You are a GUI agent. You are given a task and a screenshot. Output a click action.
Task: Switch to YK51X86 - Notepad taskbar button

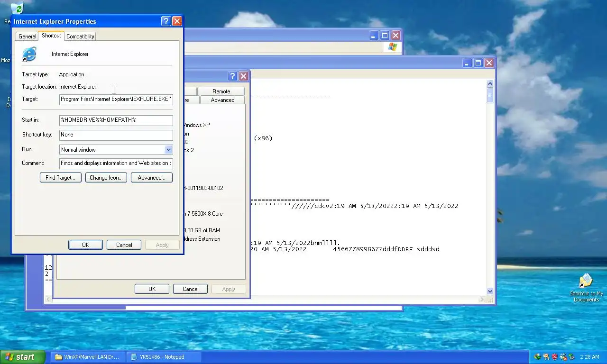coord(164,357)
